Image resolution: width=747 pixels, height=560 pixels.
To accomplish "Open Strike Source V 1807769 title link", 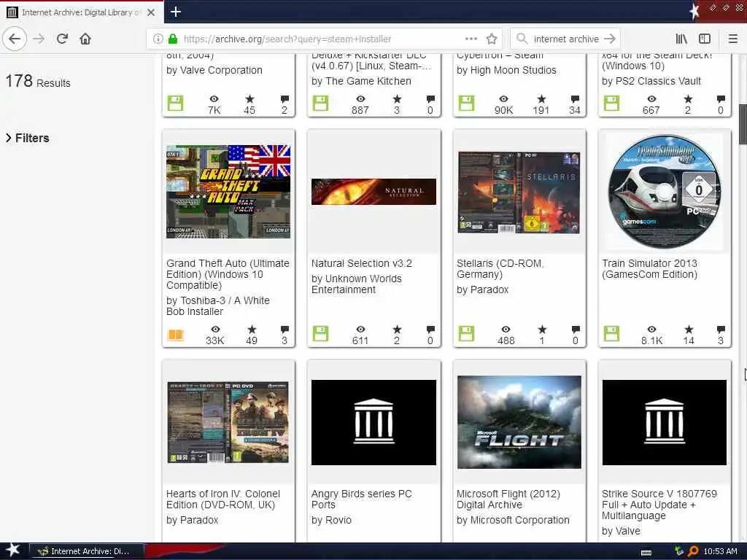I will click(x=659, y=505).
